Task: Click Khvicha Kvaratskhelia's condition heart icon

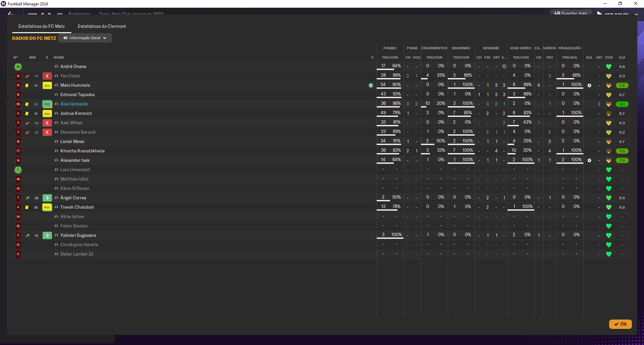Action: [609, 151]
